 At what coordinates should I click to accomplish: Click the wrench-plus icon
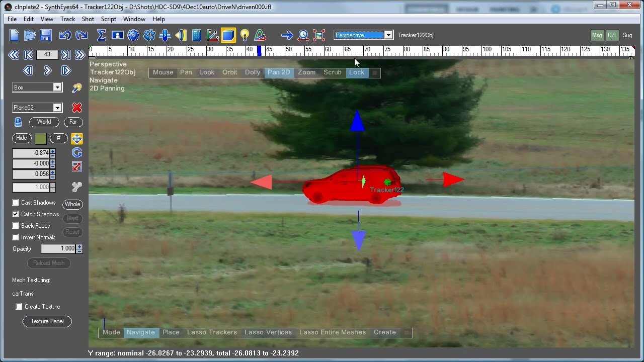click(77, 187)
